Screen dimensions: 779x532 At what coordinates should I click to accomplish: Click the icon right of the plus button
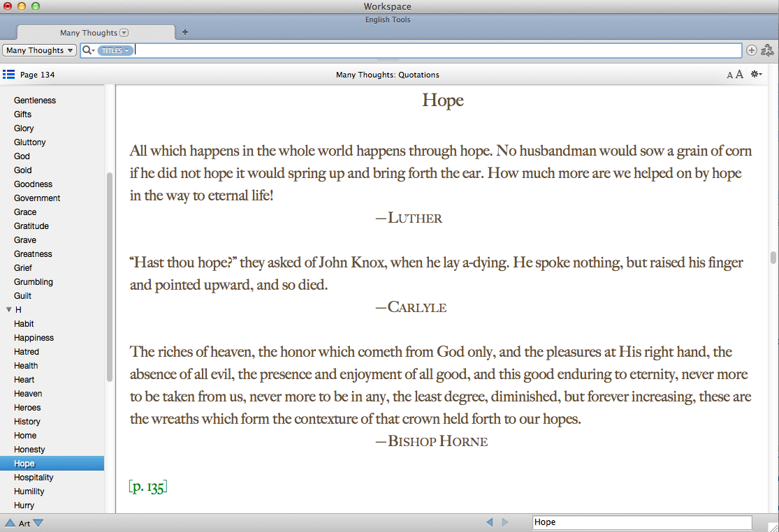767,50
